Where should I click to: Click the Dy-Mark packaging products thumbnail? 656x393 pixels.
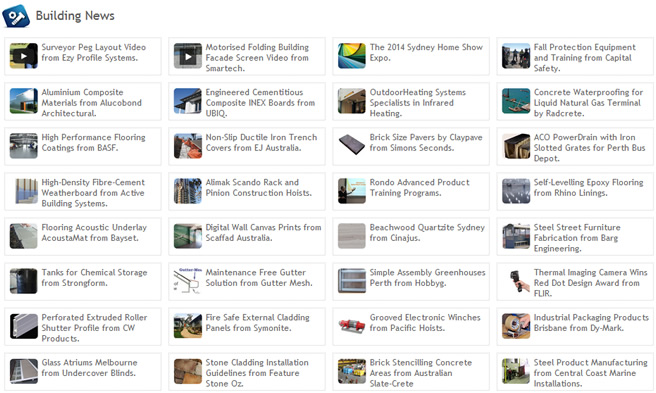[516, 326]
